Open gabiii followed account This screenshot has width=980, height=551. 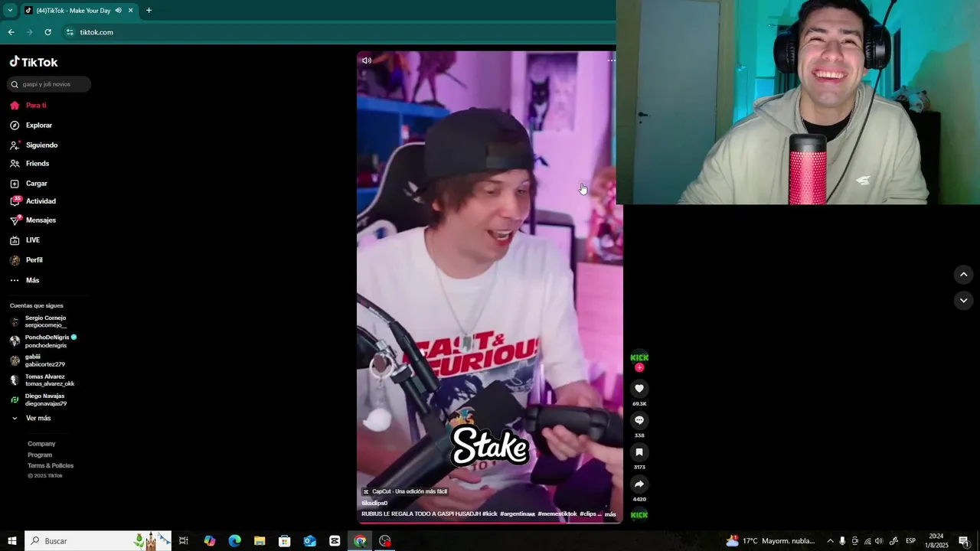pos(38,360)
